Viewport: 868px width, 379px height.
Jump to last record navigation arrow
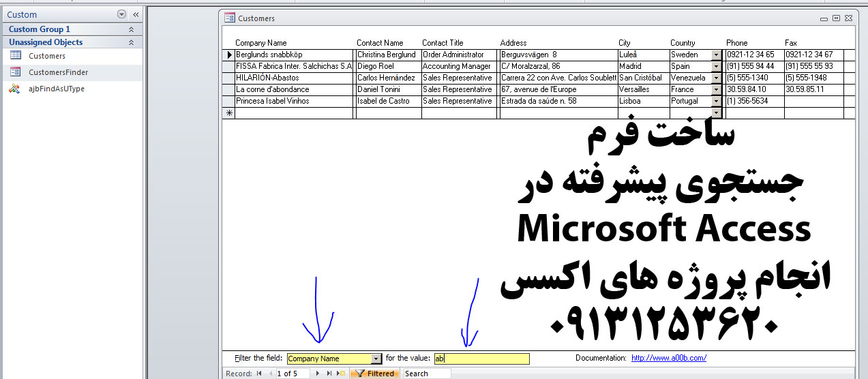(329, 374)
